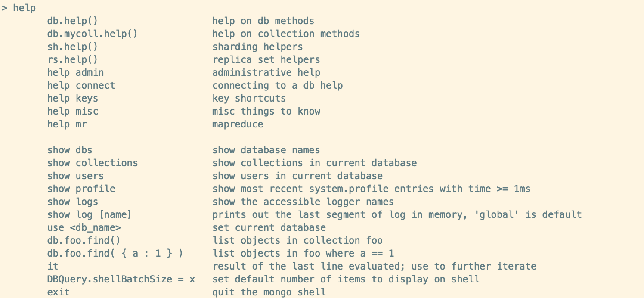Click the 'show profile' command text
Viewport: 644px width, 298px height.
(81, 189)
